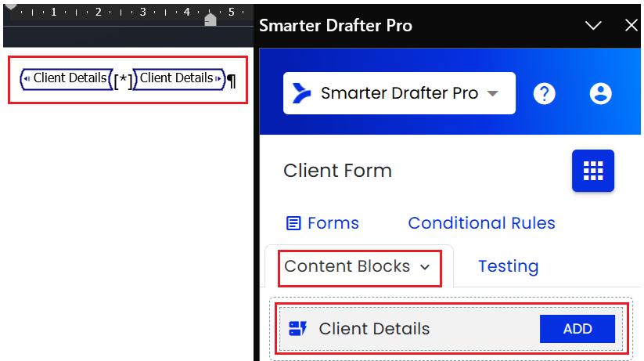644x361 pixels.
Task: Click the Smarter Drafter Pro logo icon
Action: (301, 93)
